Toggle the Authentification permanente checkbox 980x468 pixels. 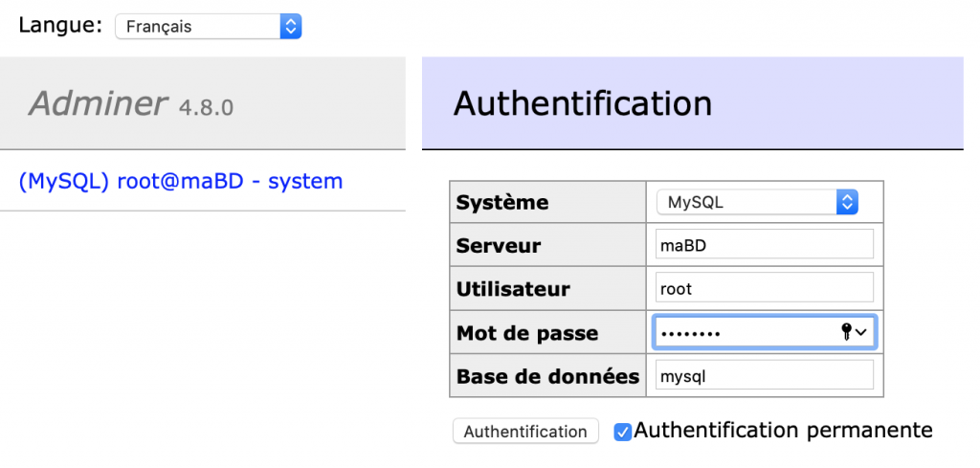(622, 432)
